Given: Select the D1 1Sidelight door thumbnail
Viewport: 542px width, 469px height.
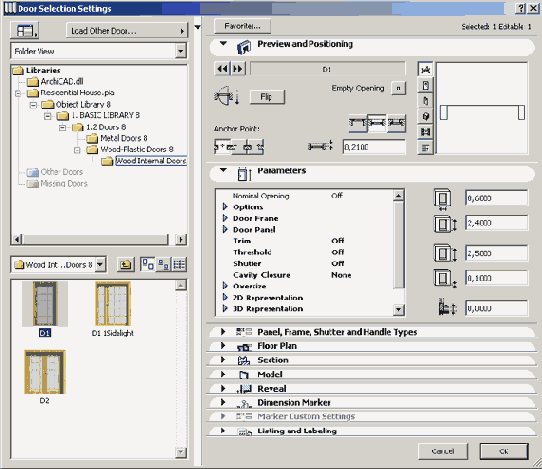Looking at the screenshot, I should pyautogui.click(x=113, y=304).
